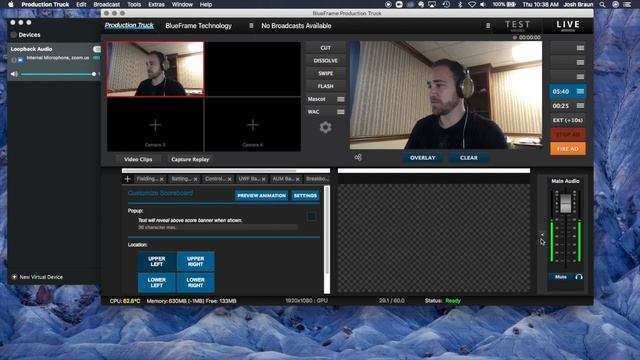Click the Time Machine icon in menu bar
Viewport: 640px width, 360px height.
pos(446,4)
